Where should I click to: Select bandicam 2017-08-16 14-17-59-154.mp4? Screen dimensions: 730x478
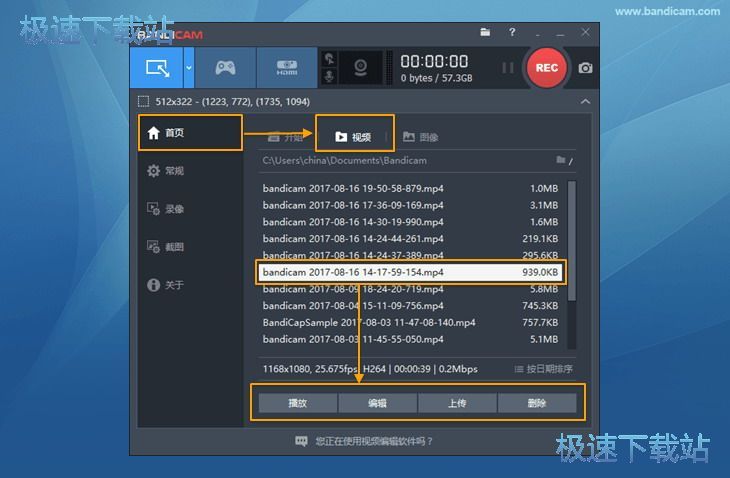411,272
